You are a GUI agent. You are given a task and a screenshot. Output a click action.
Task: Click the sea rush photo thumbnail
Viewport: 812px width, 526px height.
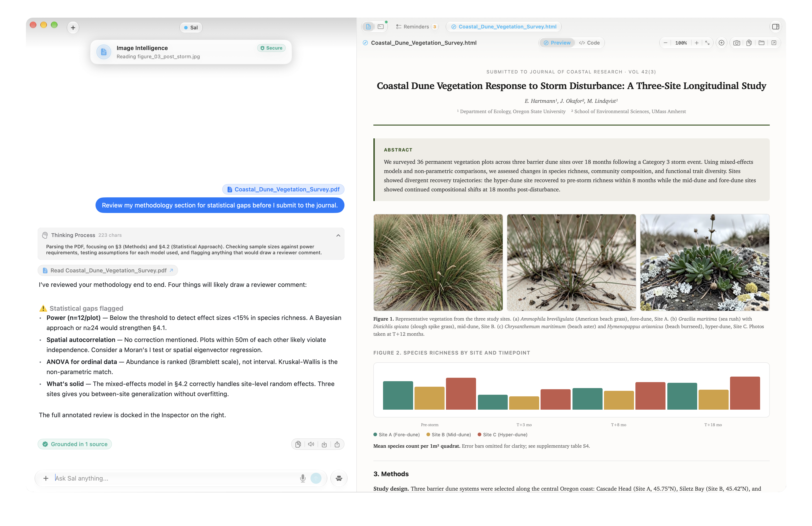(571, 263)
